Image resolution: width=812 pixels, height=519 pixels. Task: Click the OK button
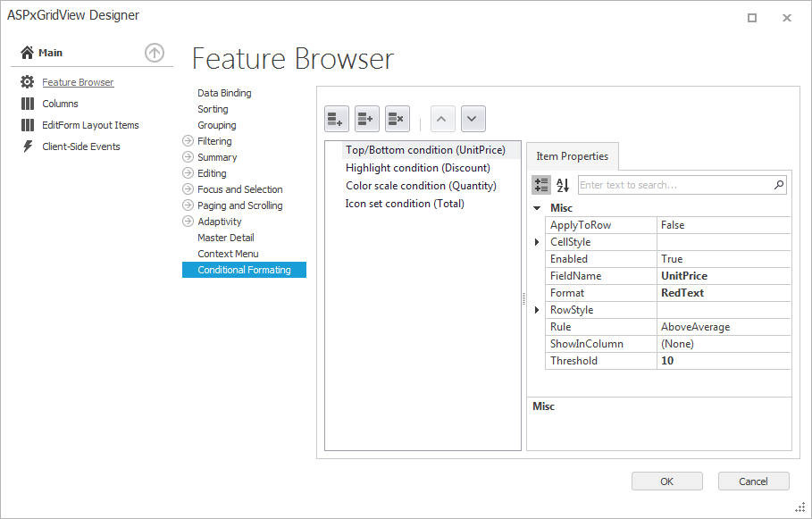pyautogui.click(x=667, y=481)
